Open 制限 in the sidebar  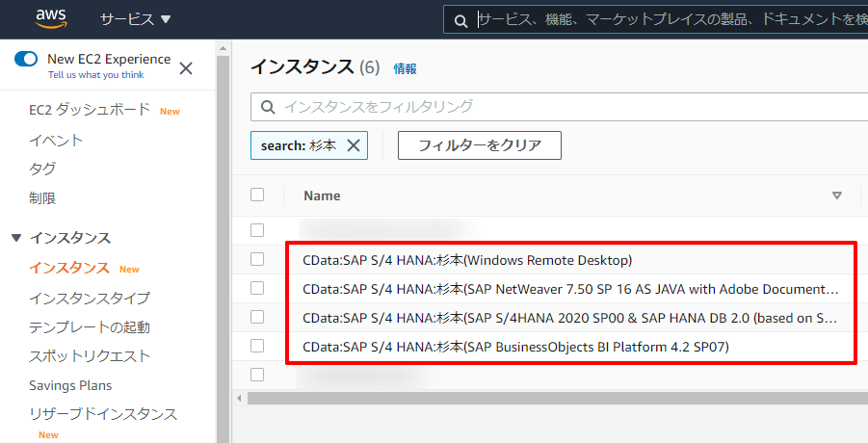point(42,198)
